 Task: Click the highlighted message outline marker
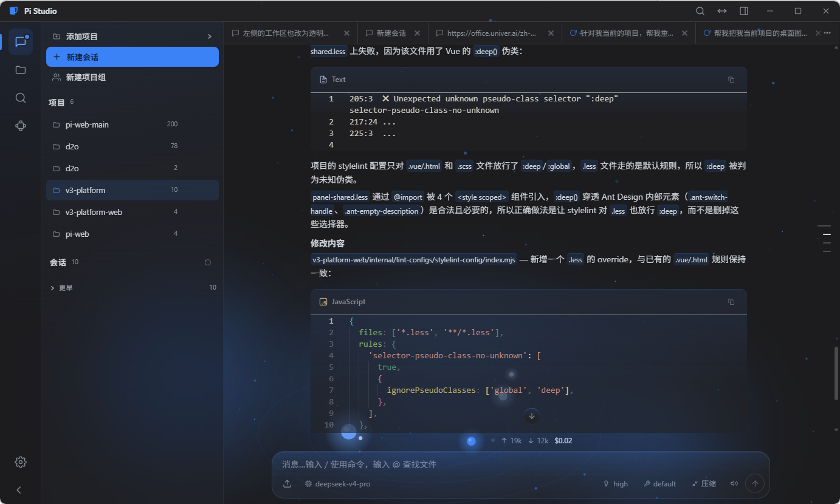pos(827,234)
